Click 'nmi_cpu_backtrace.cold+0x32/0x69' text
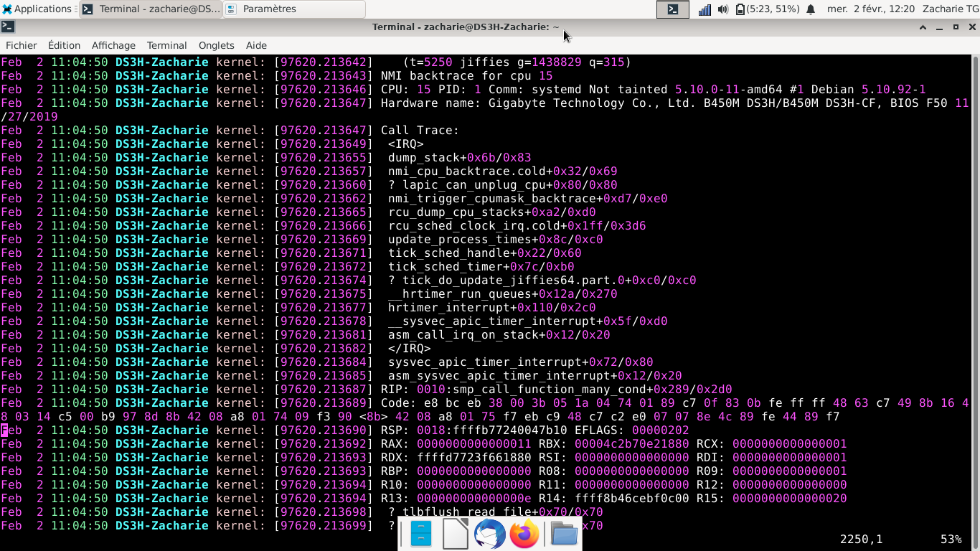 pyautogui.click(x=503, y=171)
